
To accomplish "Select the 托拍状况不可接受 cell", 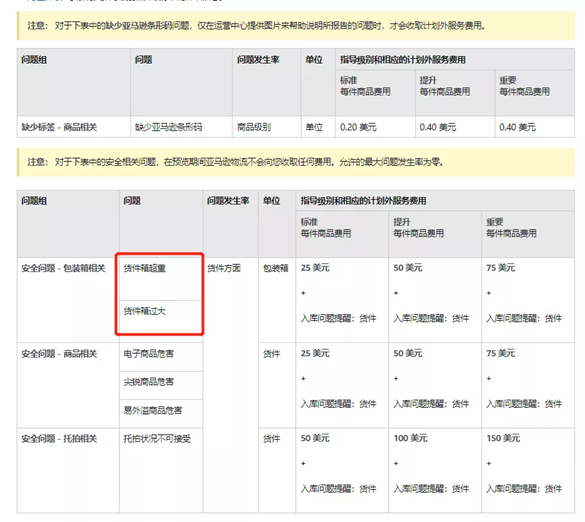I will coord(161,470).
